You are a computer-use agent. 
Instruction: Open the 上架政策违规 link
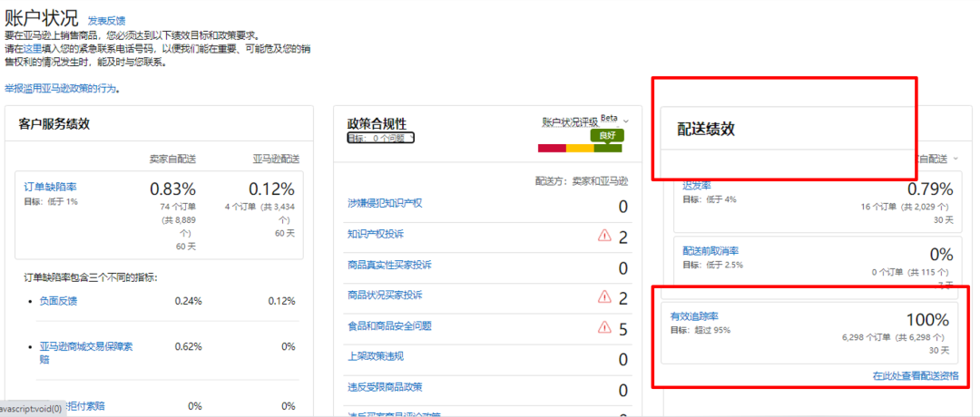point(376,356)
